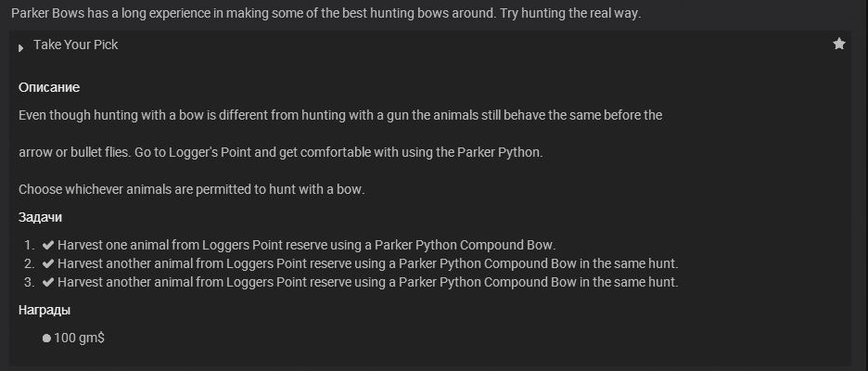The image size is (868, 371).
Task: Click the 'Go to Logger's Point' description line
Action: (x=280, y=152)
